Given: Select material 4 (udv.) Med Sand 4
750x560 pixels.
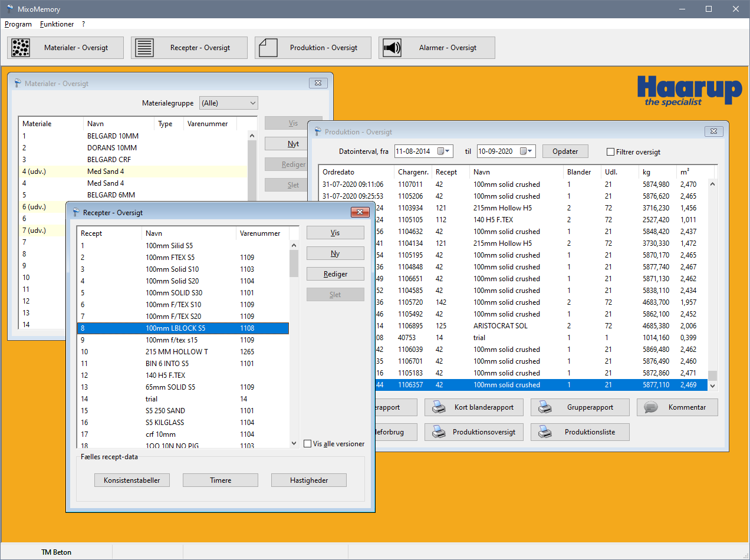Looking at the screenshot, I should (x=133, y=172).
